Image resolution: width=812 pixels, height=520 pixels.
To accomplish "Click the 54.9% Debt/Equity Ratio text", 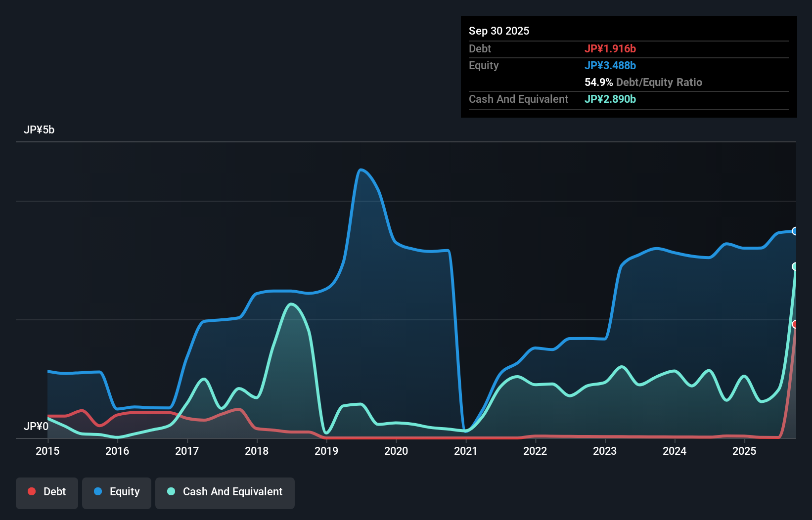I will point(643,82).
